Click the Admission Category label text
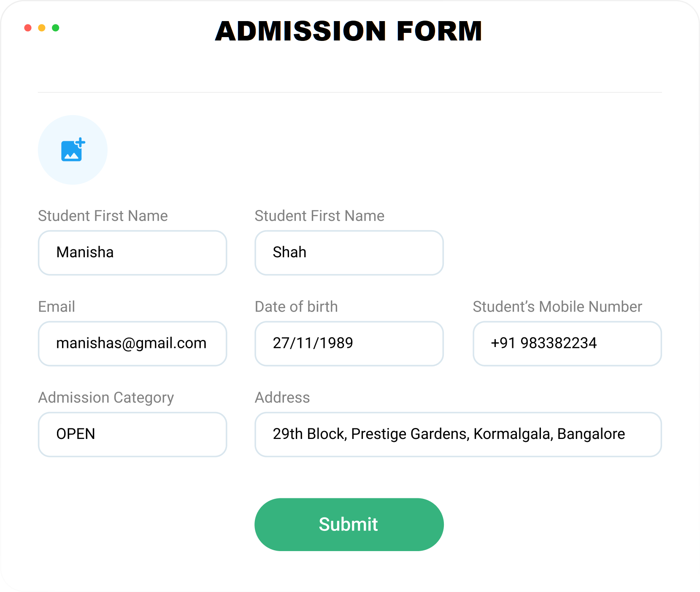The width and height of the screenshot is (700, 592). [106, 398]
